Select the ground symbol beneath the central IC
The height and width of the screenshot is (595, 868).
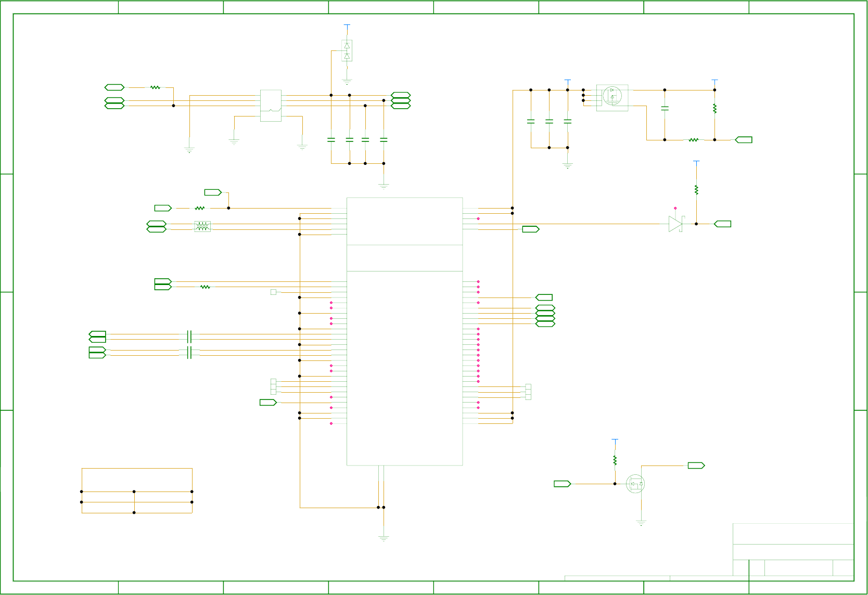(384, 539)
